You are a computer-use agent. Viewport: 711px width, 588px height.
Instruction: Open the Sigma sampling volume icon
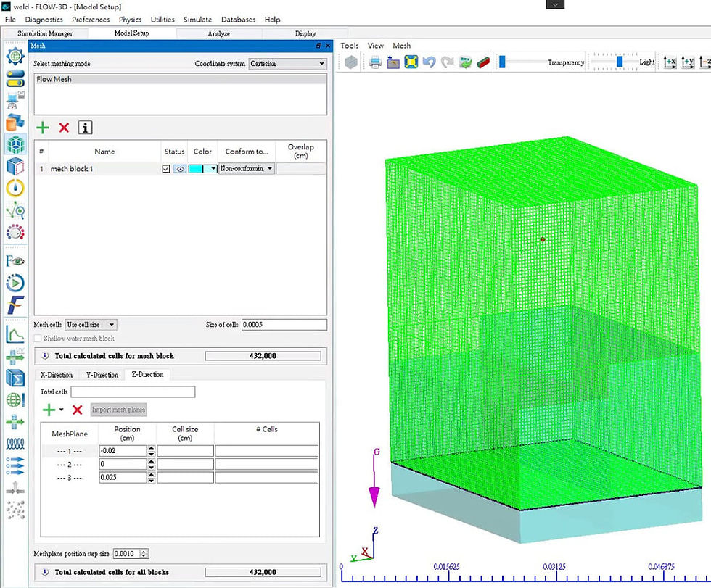tap(15, 378)
